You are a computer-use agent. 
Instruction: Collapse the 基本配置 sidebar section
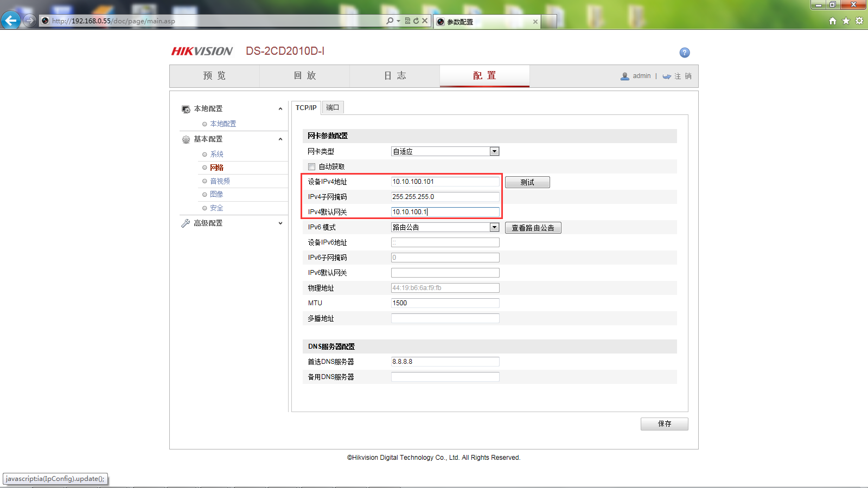tap(280, 139)
